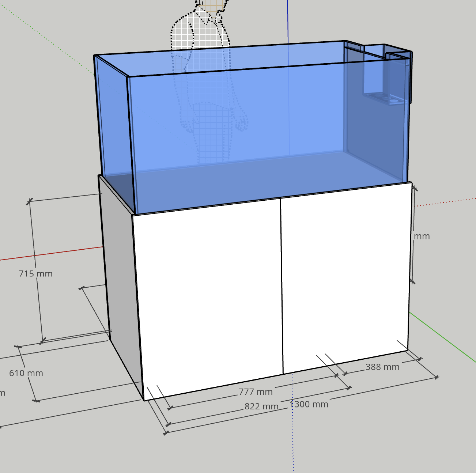476x473 pixels.
Task: Click the 610 mm dimension text
Action: pos(26,373)
